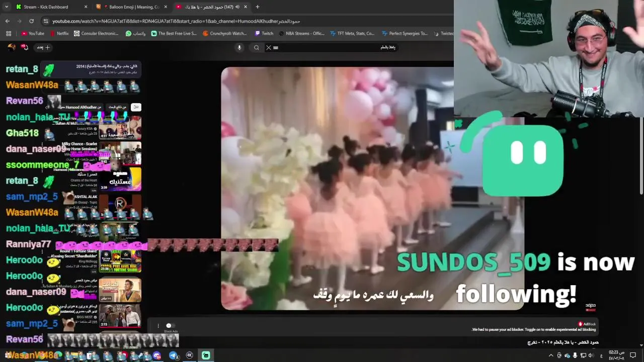644x362 pixels.
Task: Open the Twitch bookmark
Action: click(264, 34)
